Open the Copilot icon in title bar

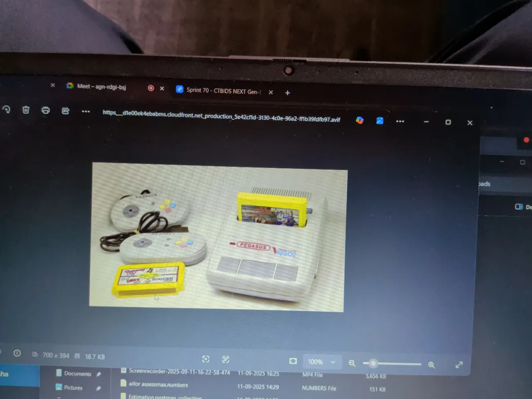click(x=360, y=120)
